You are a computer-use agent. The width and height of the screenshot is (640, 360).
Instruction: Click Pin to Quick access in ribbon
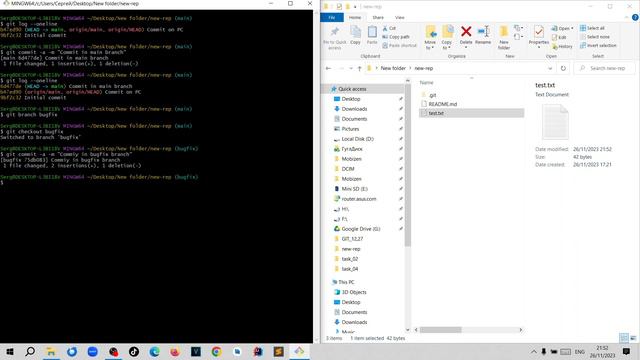click(x=334, y=38)
